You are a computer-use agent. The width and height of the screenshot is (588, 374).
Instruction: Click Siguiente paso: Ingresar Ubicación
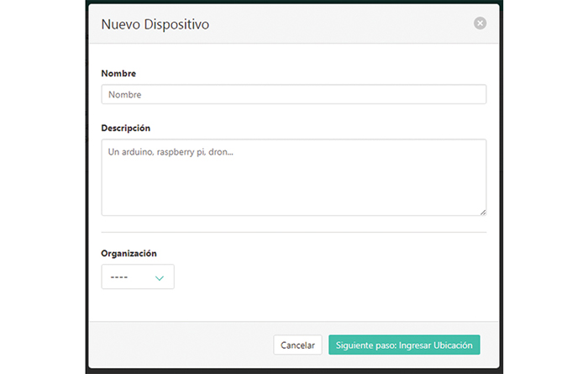pyautogui.click(x=404, y=345)
